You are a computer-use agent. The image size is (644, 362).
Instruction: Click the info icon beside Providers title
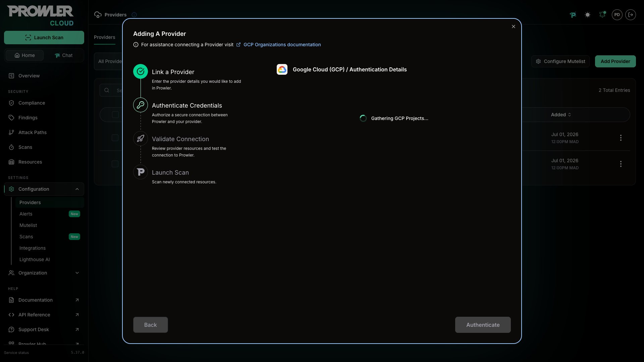click(x=134, y=15)
